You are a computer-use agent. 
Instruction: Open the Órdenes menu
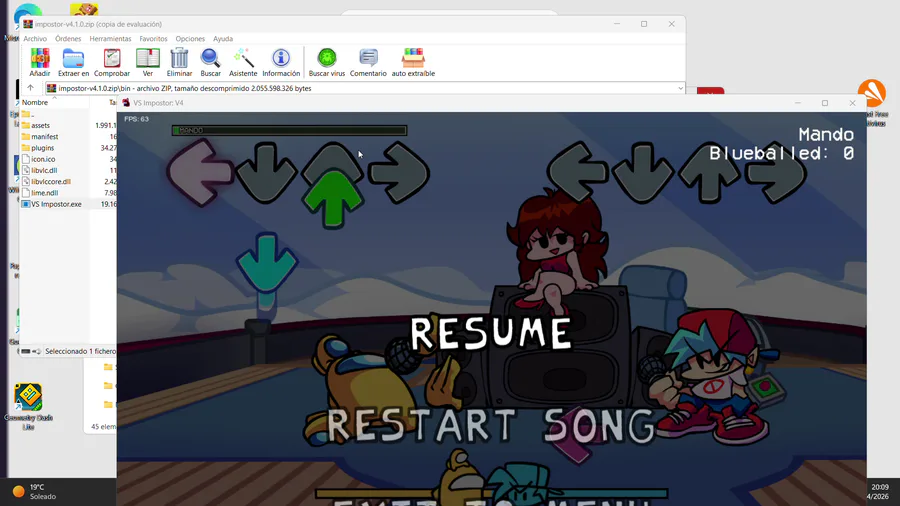click(68, 38)
